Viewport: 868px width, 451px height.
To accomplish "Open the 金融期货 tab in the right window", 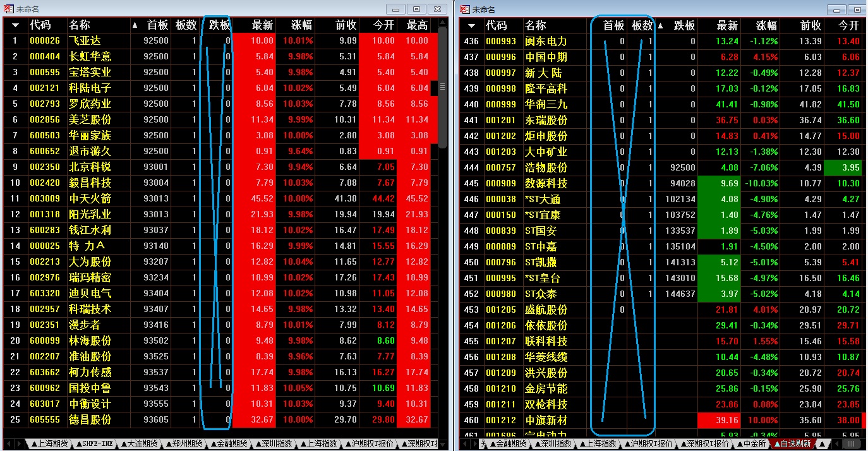I will 509,443.
